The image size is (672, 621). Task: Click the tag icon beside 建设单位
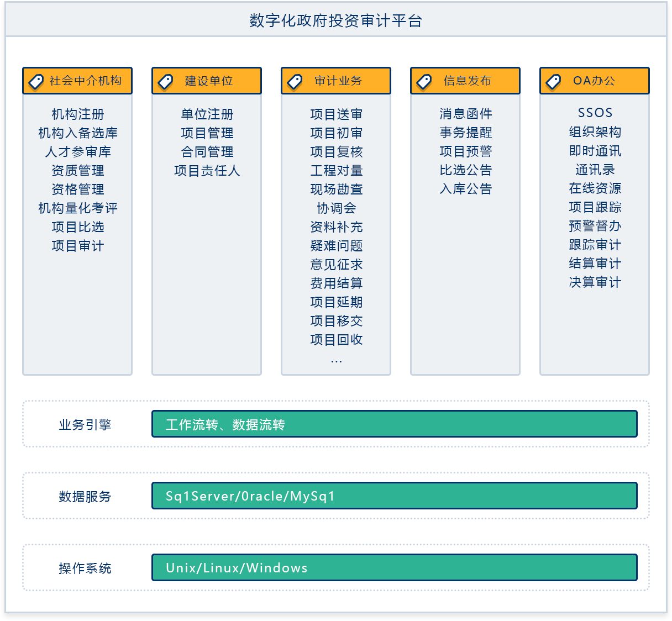[165, 82]
